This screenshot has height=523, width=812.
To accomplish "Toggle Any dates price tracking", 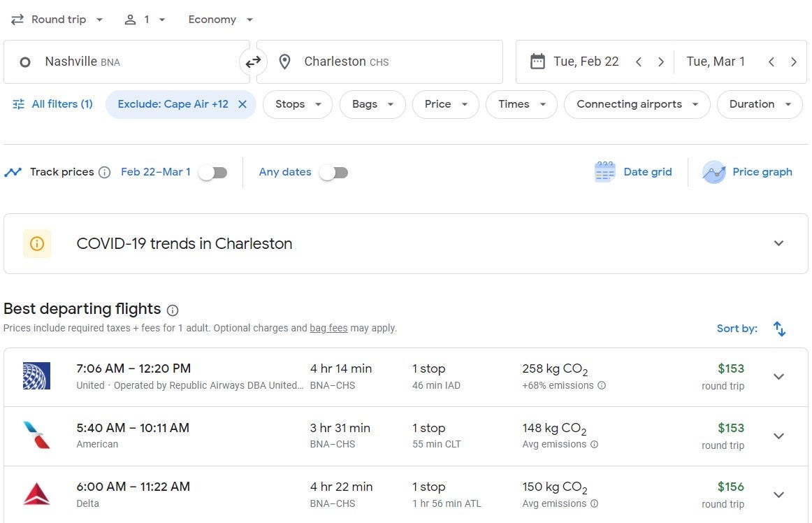I will pos(333,173).
